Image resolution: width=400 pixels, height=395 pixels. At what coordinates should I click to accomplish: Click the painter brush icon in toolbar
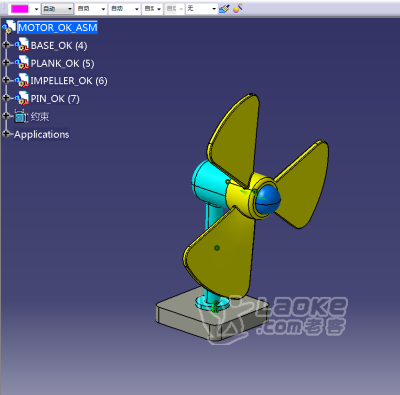coord(224,9)
